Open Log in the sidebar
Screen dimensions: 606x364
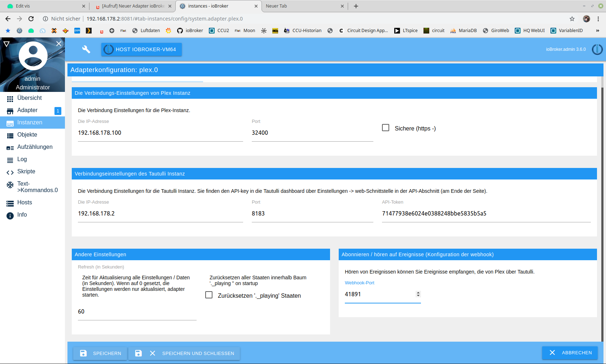click(32, 159)
